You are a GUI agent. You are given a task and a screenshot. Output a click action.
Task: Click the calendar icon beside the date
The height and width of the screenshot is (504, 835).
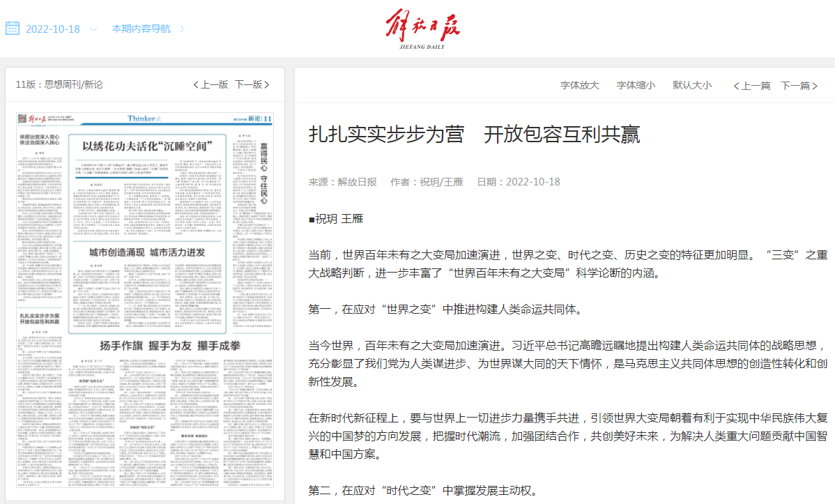tap(13, 29)
